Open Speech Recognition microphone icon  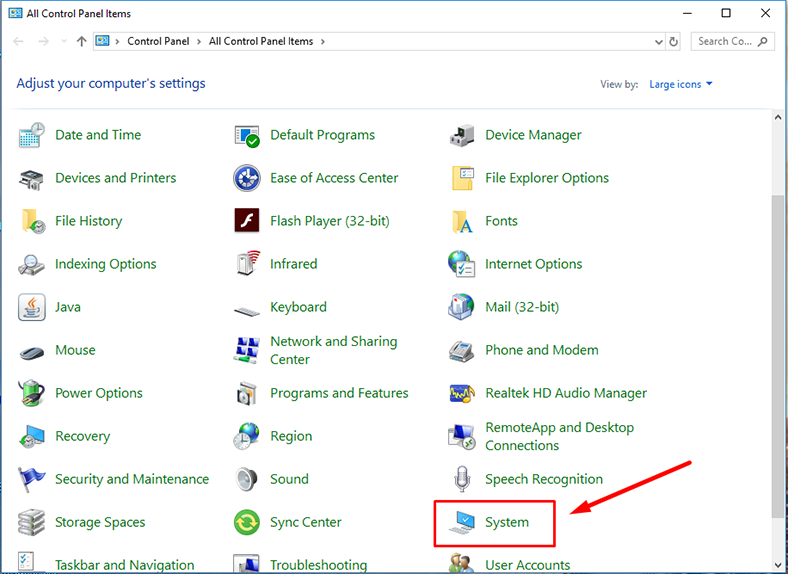point(462,479)
